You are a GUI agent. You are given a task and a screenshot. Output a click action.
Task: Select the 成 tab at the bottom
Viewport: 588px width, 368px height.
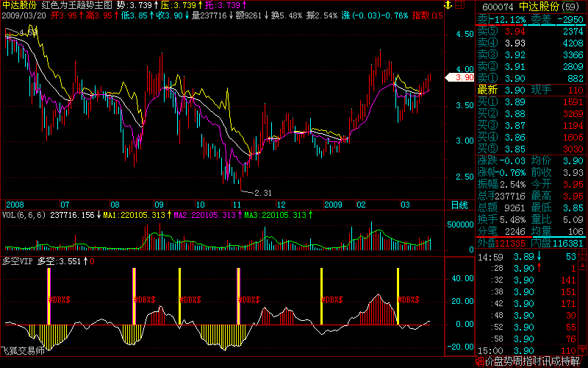556,361
